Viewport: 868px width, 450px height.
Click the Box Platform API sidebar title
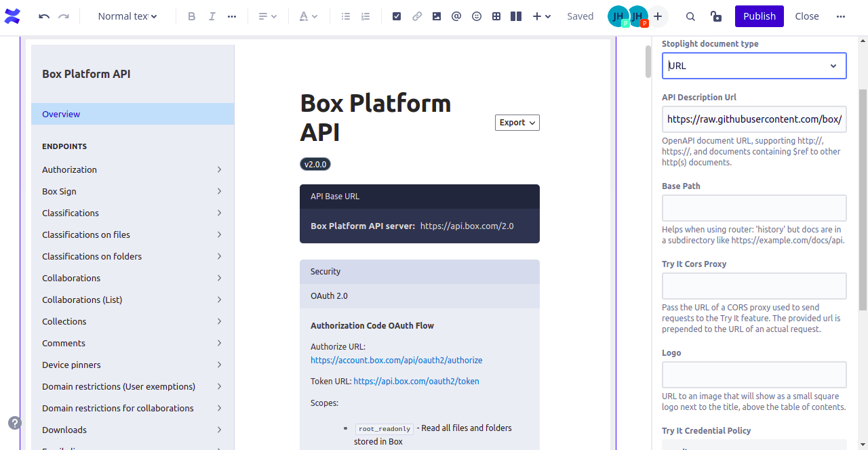[x=86, y=74]
